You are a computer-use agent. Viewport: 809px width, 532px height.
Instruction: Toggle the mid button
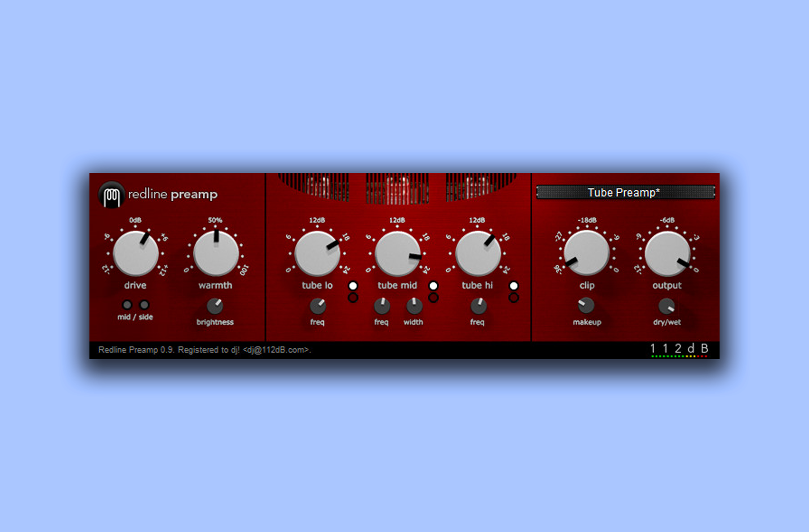point(127,305)
